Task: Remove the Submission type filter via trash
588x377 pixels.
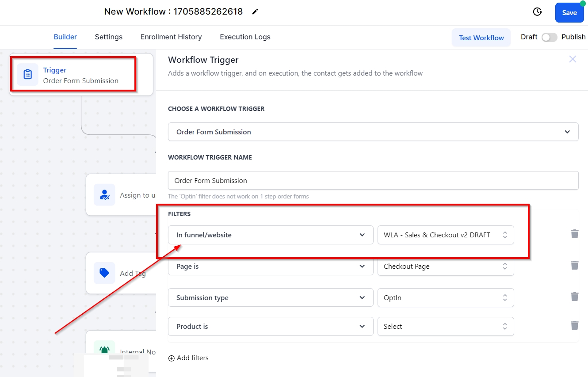Action: [574, 297]
